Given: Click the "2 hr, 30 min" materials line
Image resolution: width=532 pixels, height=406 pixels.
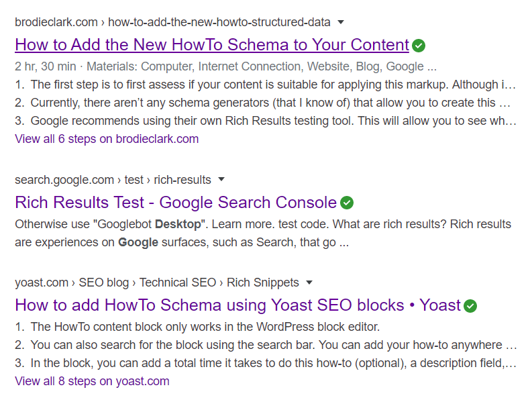Looking at the screenshot, I should coord(225,66).
